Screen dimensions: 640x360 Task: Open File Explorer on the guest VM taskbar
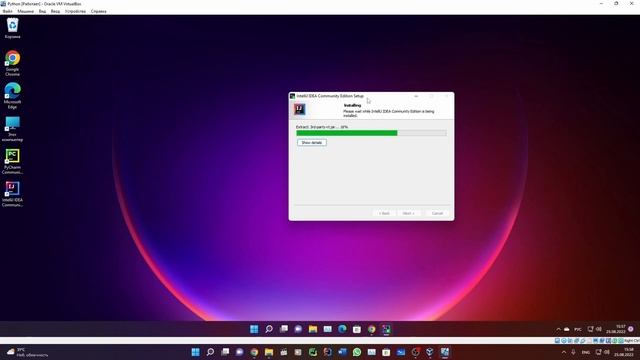coord(313,329)
